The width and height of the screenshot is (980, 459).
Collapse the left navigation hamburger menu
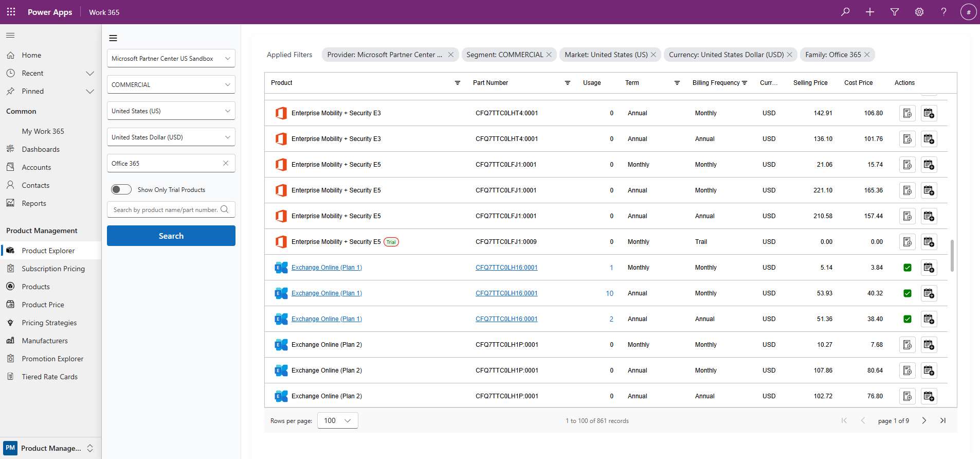[10, 36]
